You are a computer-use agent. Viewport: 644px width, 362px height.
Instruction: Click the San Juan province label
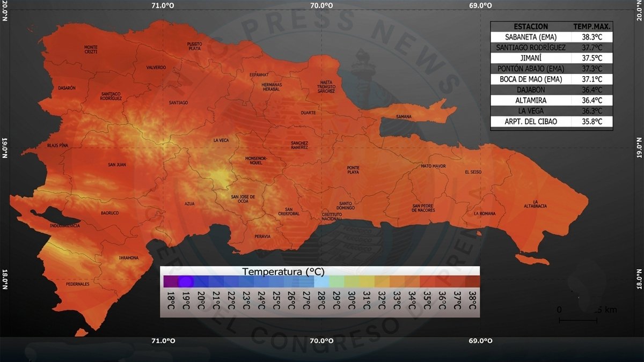click(116, 165)
